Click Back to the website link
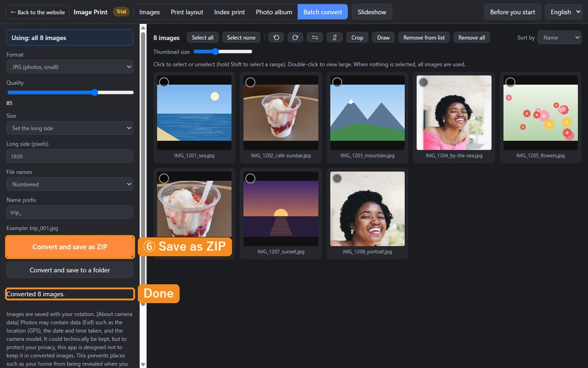Image resolution: width=588 pixels, height=368 pixels. tap(37, 12)
